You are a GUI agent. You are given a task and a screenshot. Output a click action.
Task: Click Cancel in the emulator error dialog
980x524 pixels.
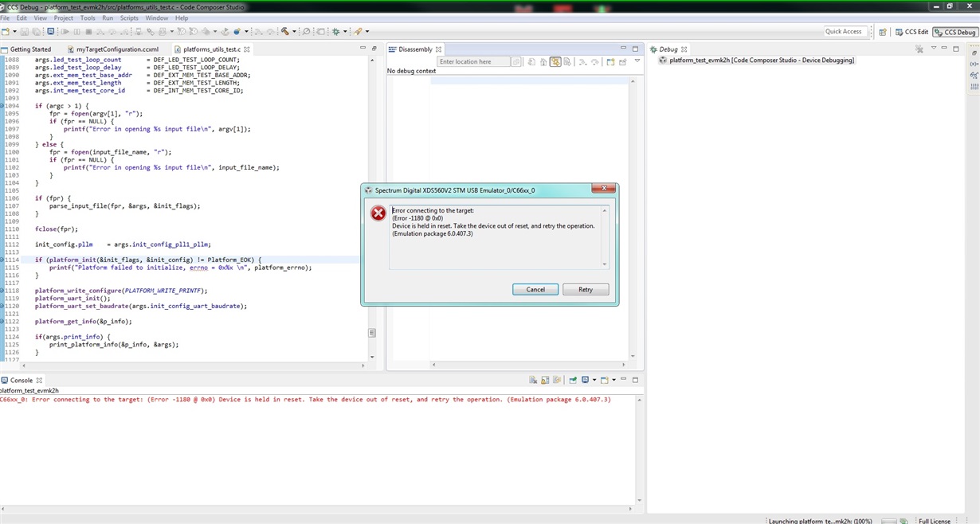tap(535, 289)
